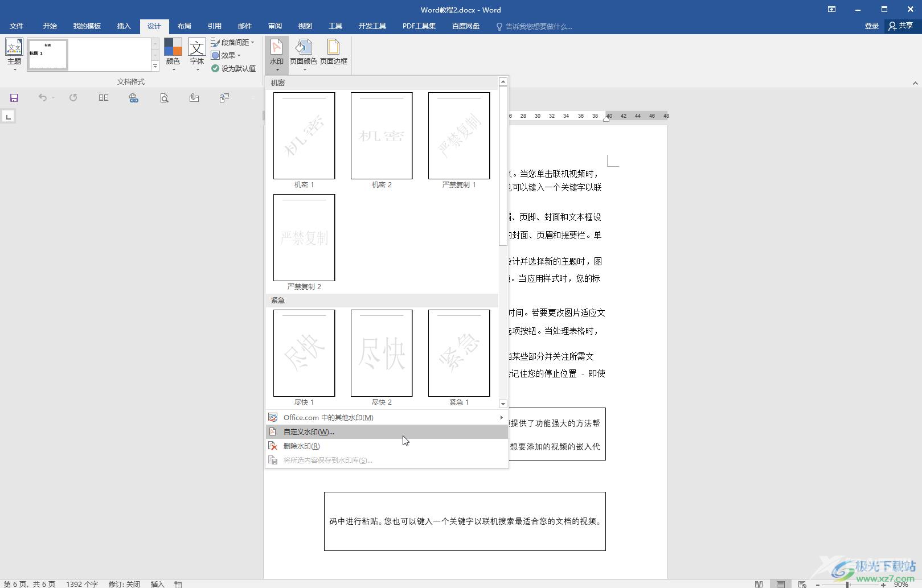Select the 尽快 2 watermark thumbnail
This screenshot has width=922, height=588.
(382, 353)
